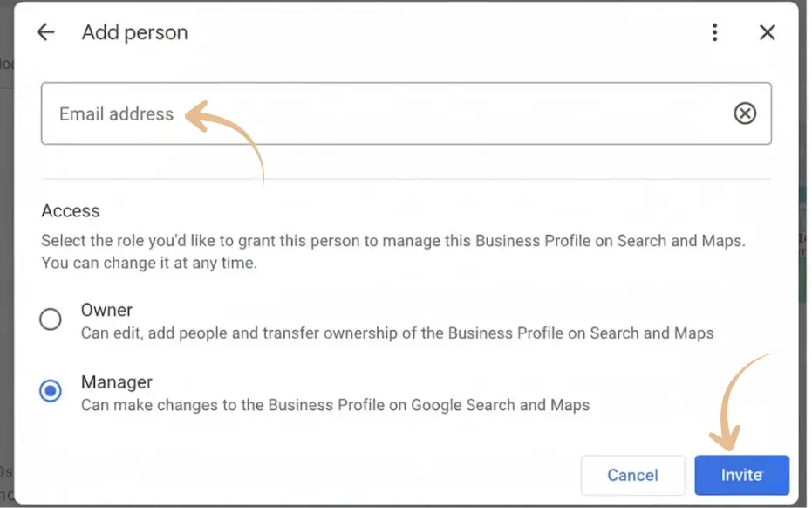This screenshot has width=812, height=508.
Task: Navigate back with the arrow control
Action: click(44, 32)
